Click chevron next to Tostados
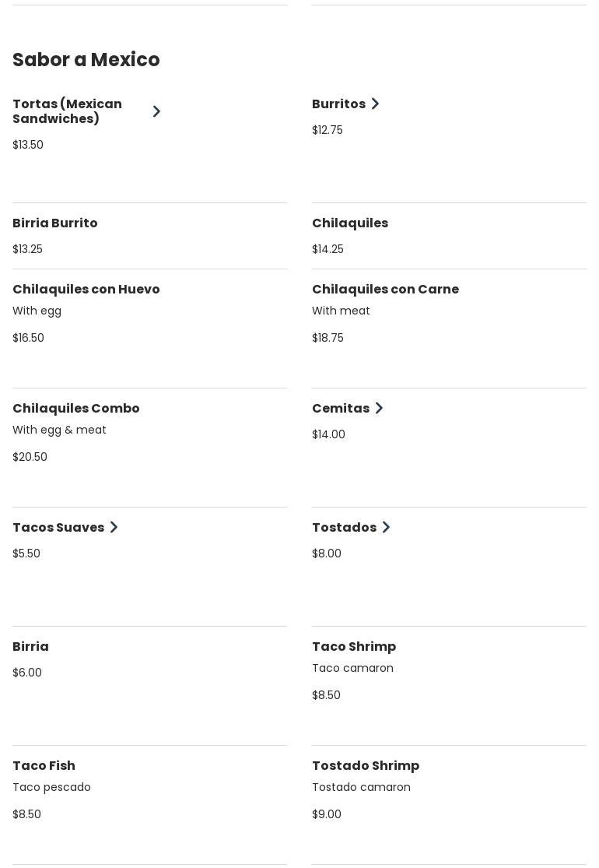599x868 pixels. (x=386, y=527)
